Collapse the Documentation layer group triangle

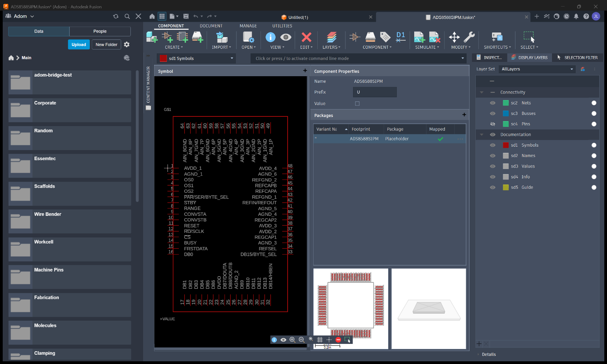[482, 135]
